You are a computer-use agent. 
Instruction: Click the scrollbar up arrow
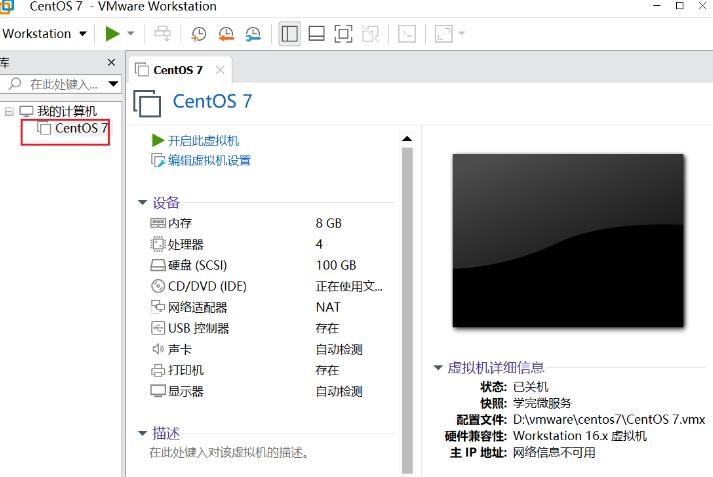407,139
